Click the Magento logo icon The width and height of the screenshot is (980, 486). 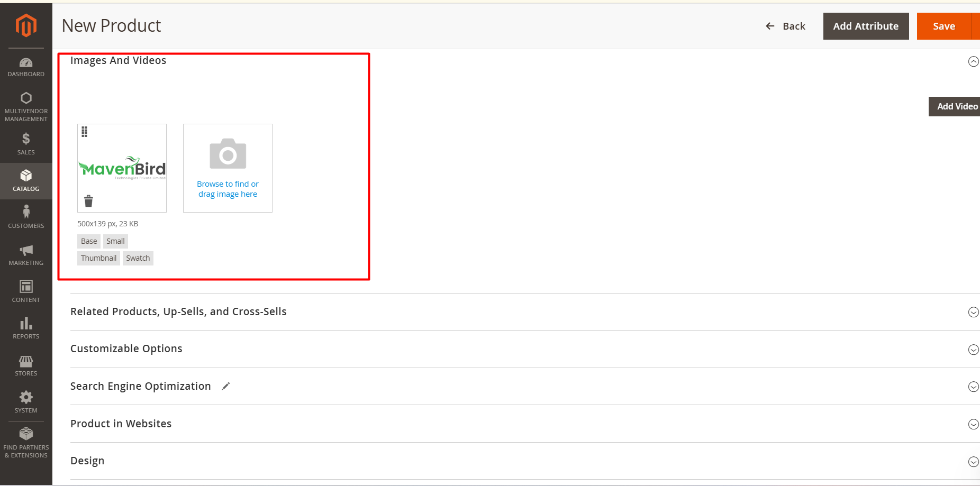(26, 25)
